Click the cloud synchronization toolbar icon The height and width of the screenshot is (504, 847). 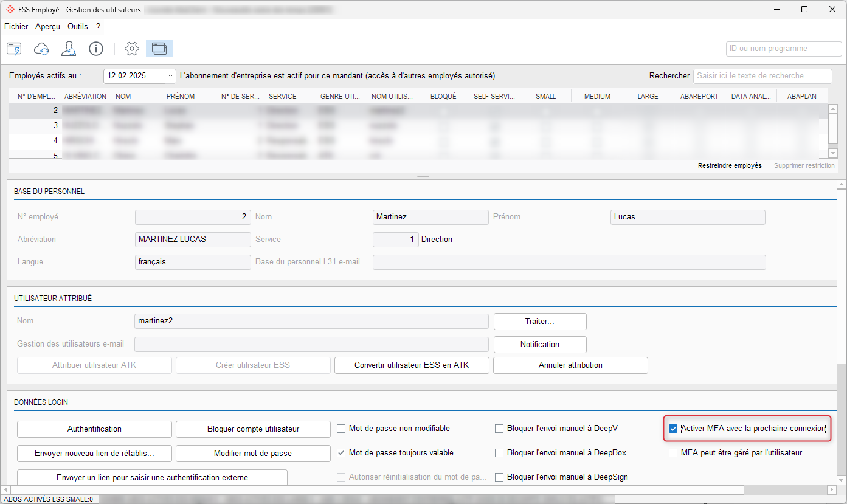point(41,49)
